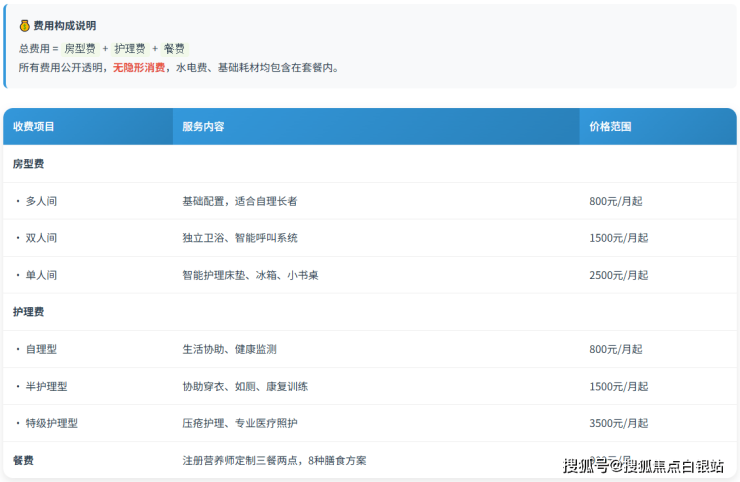Click the money bag icon beside 费用构成说明
This screenshot has height=482, width=740.
click(x=25, y=25)
